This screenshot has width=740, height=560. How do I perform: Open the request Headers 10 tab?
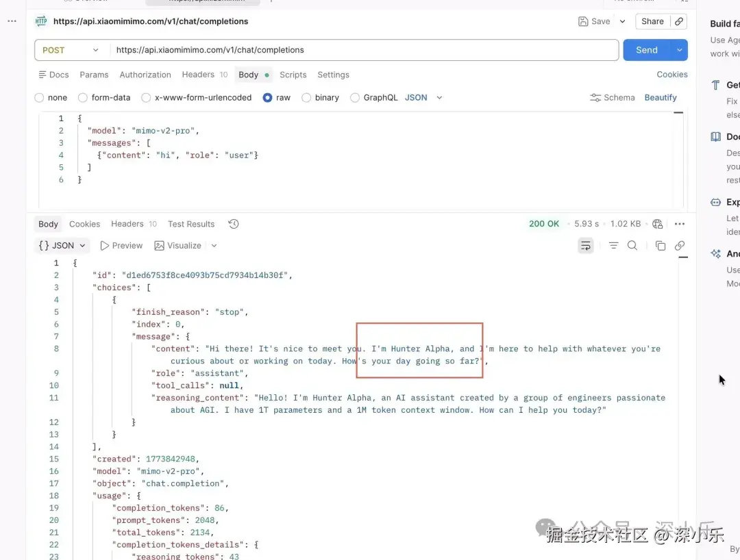205,75
